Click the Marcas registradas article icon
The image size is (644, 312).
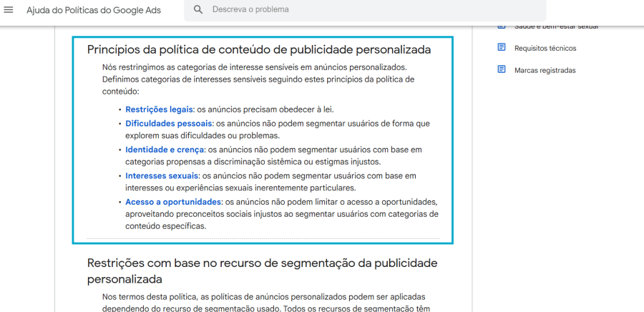502,70
